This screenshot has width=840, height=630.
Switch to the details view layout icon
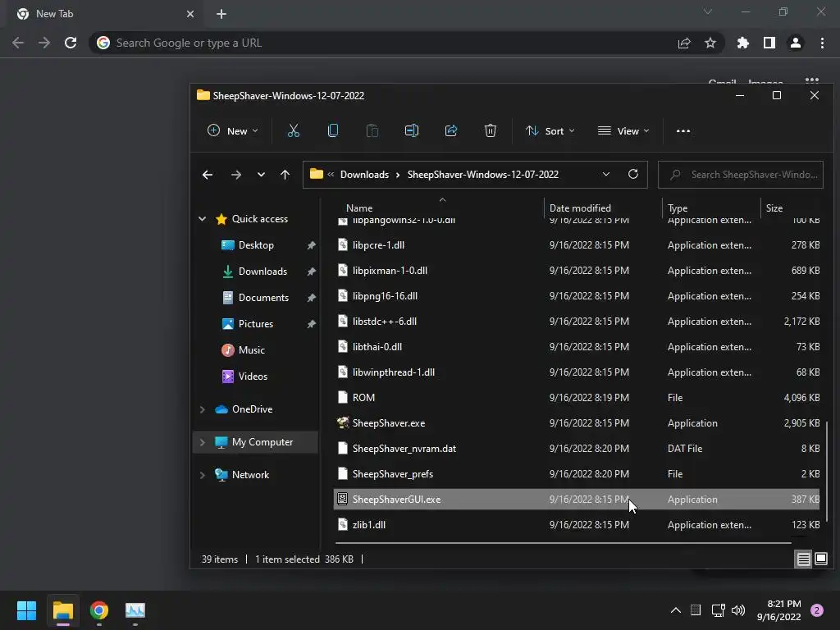coord(804,559)
